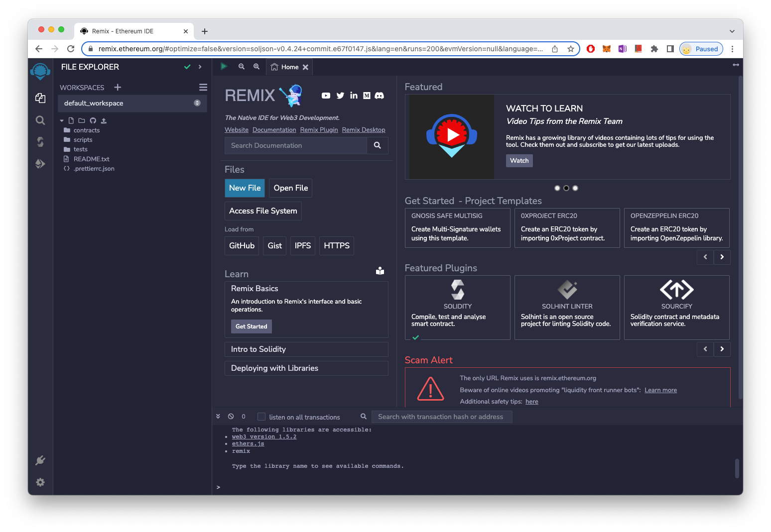Open the Documentation link
Image resolution: width=771 pixels, height=532 pixels.
tap(274, 130)
